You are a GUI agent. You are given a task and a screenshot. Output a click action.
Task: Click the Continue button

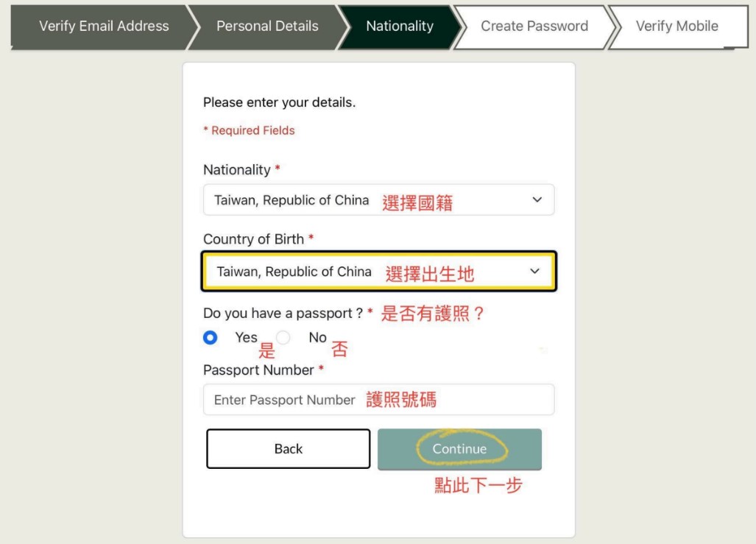click(x=459, y=449)
